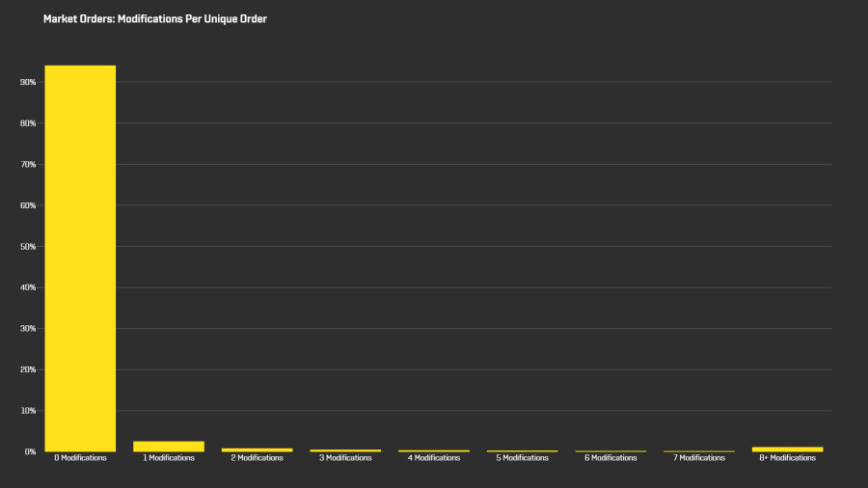Click the 2 Modifications bar
The image size is (868, 488).
pos(257,449)
